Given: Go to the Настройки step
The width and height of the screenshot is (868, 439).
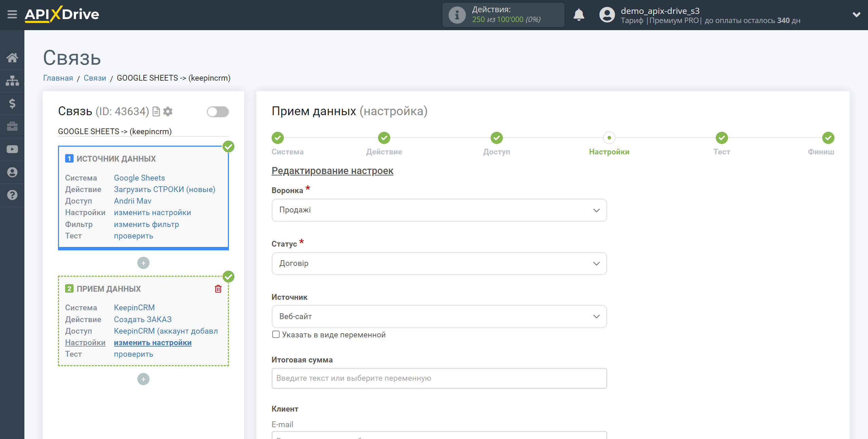Looking at the screenshot, I should click(609, 138).
